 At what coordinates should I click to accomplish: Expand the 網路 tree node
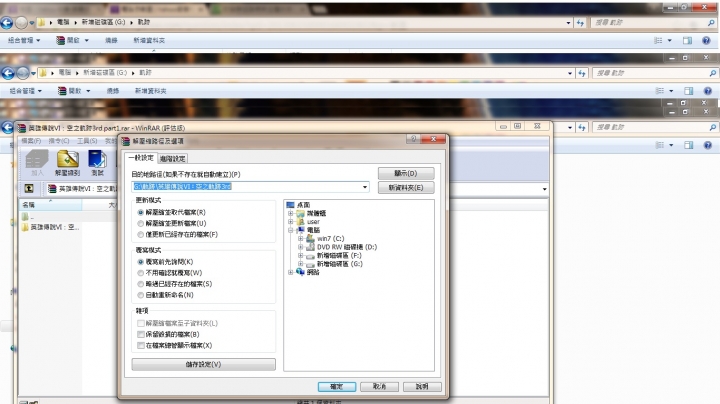290,272
